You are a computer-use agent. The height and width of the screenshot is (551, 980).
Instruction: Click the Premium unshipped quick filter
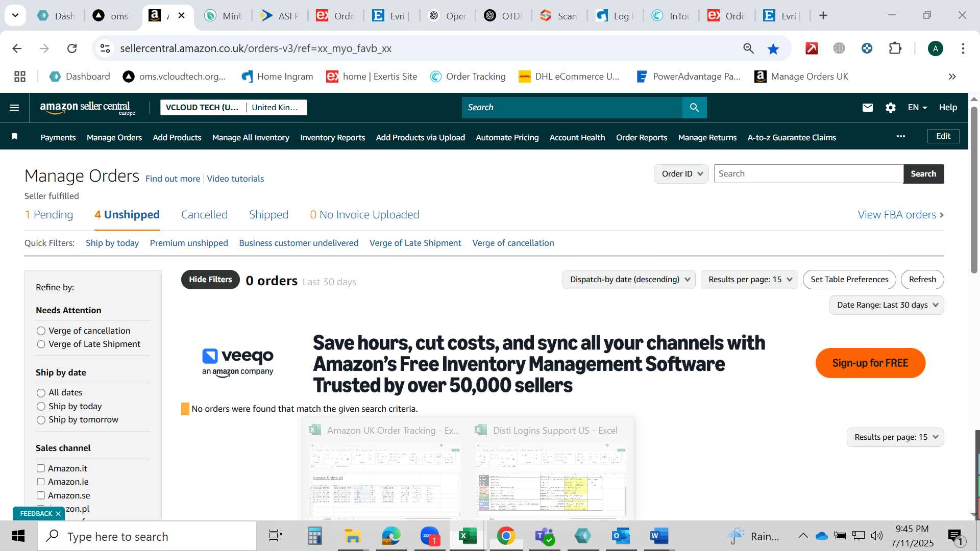point(189,243)
